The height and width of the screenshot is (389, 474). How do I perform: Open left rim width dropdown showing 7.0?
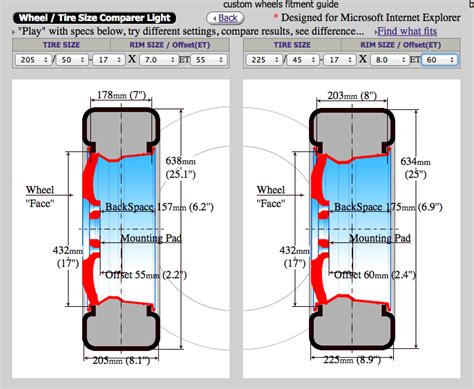tap(158, 60)
